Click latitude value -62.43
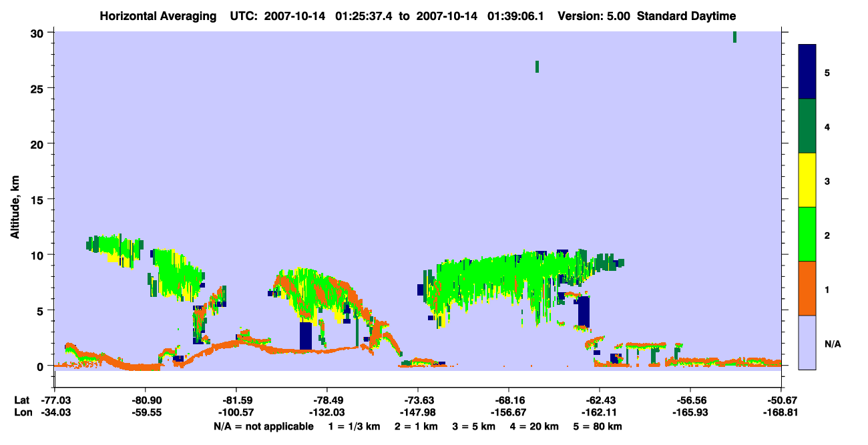 click(x=600, y=400)
